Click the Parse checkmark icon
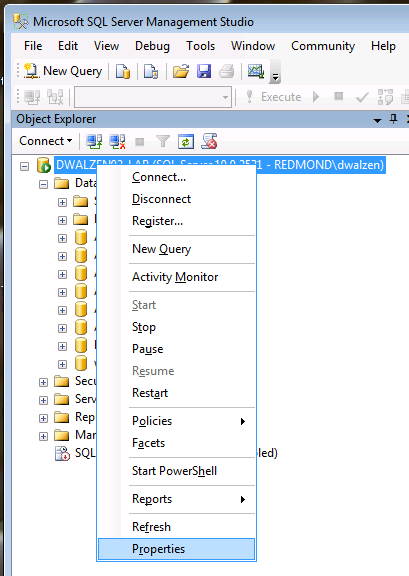This screenshot has height=576, width=409. pyautogui.click(x=362, y=97)
